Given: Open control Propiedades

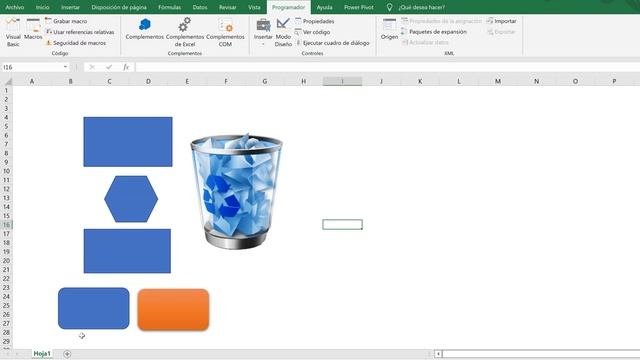Looking at the screenshot, I should tap(315, 21).
